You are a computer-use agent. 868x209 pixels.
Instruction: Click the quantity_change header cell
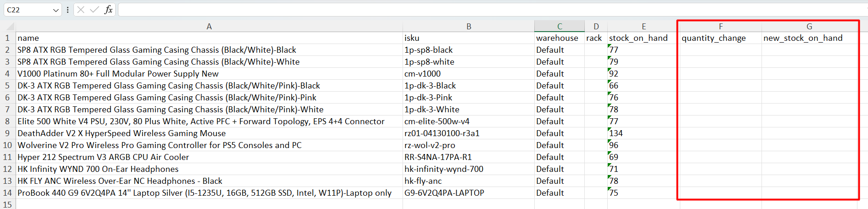(x=720, y=38)
